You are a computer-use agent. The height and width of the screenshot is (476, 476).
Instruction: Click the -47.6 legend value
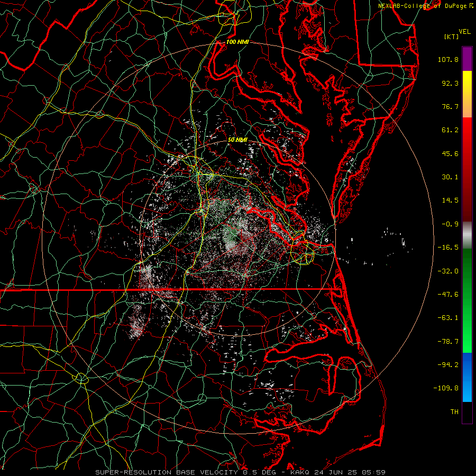[x=448, y=295]
